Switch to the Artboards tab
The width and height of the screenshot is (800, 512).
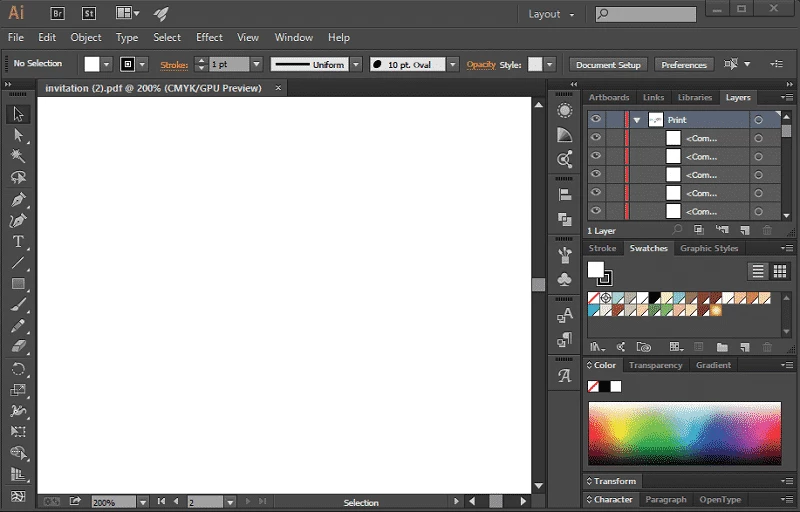[609, 98]
